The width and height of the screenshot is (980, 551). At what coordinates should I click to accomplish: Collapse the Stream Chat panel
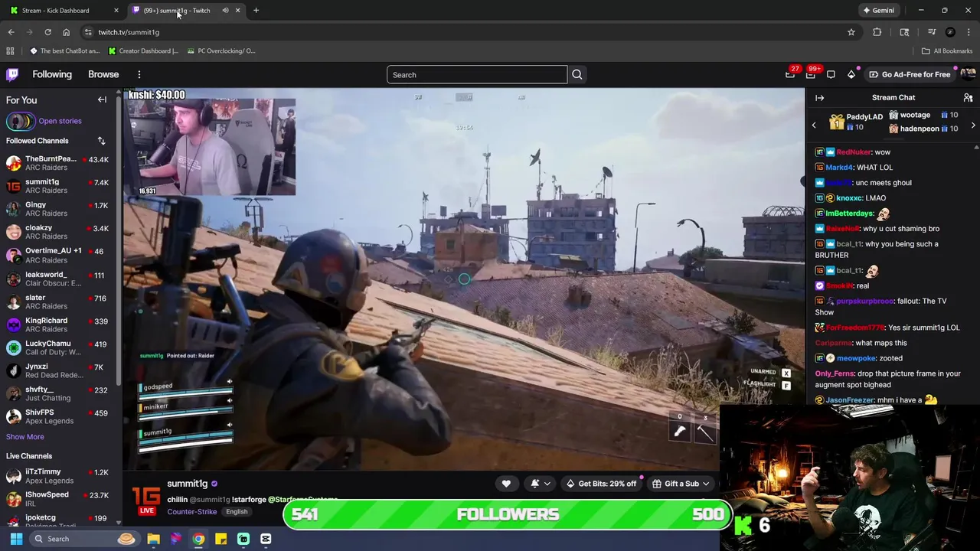point(819,98)
